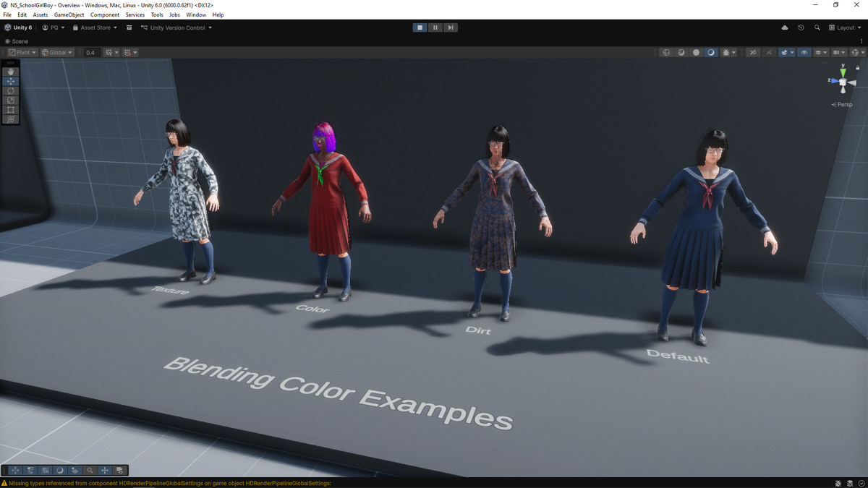Select the Rotate tool in scene toolbar

(11, 91)
